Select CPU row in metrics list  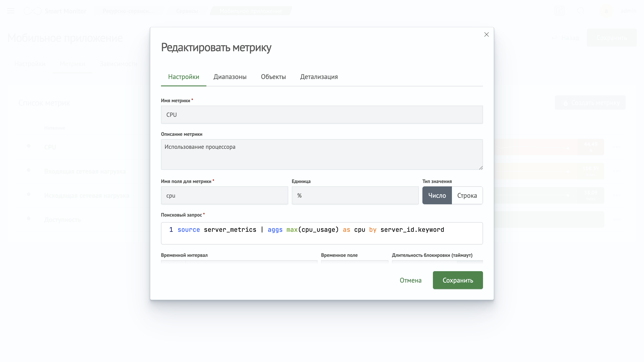pos(50,147)
